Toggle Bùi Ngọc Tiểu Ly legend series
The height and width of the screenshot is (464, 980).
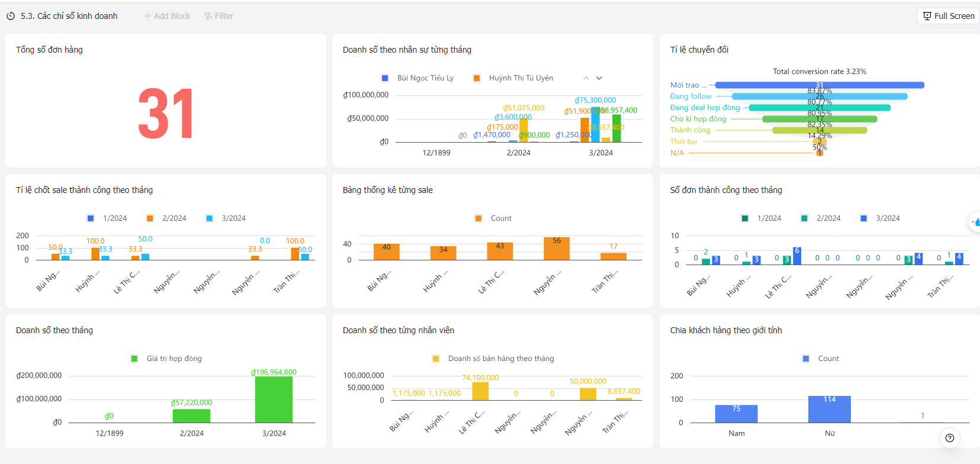coord(417,78)
